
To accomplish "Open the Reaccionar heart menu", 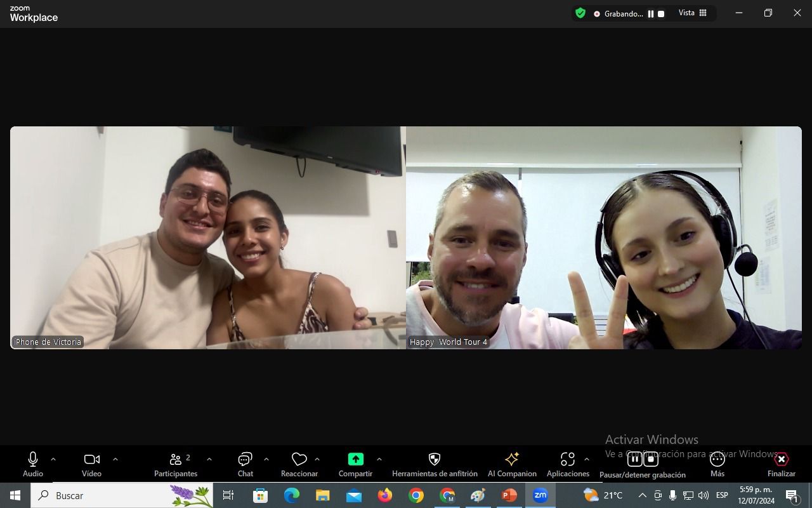I will coord(299,464).
